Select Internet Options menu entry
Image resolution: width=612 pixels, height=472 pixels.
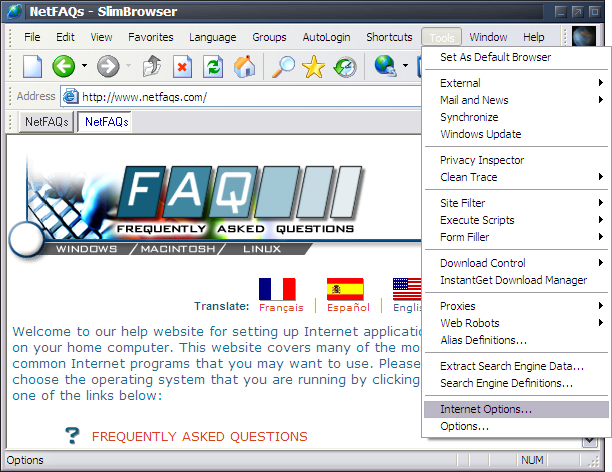coord(516,409)
